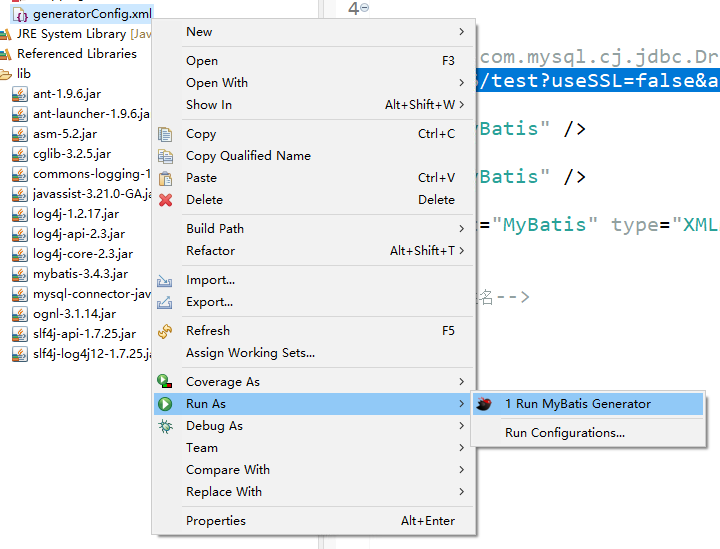
Task: Choose Properties from context menu
Action: (x=215, y=520)
